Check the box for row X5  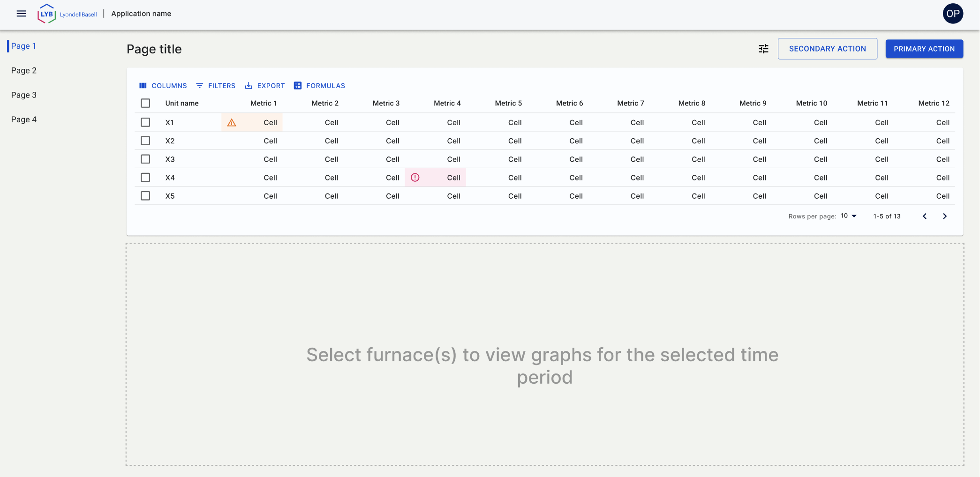pyautogui.click(x=145, y=196)
